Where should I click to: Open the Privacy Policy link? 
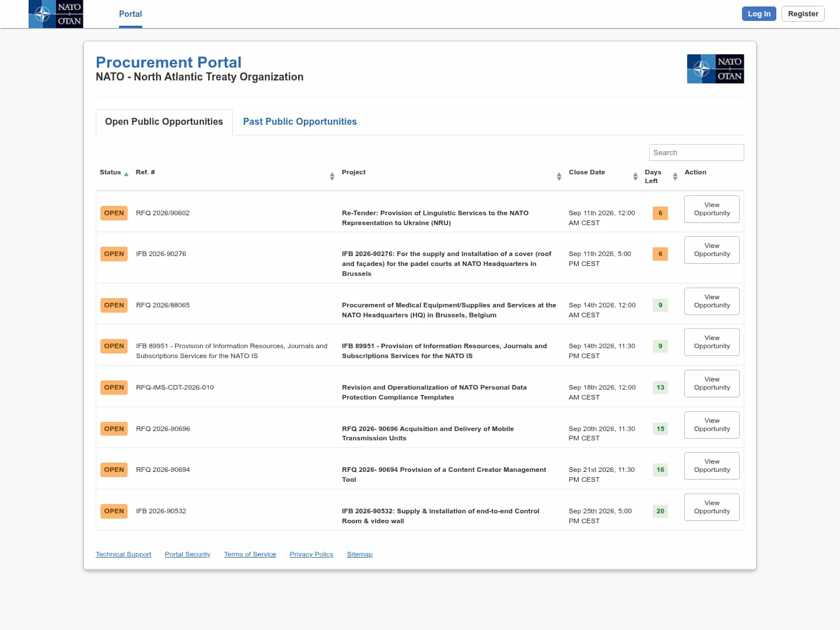[x=311, y=554]
